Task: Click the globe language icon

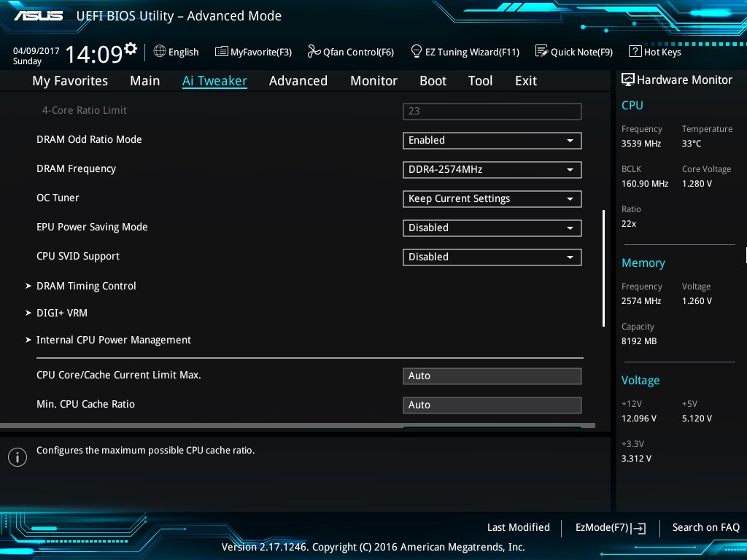Action: [160, 51]
